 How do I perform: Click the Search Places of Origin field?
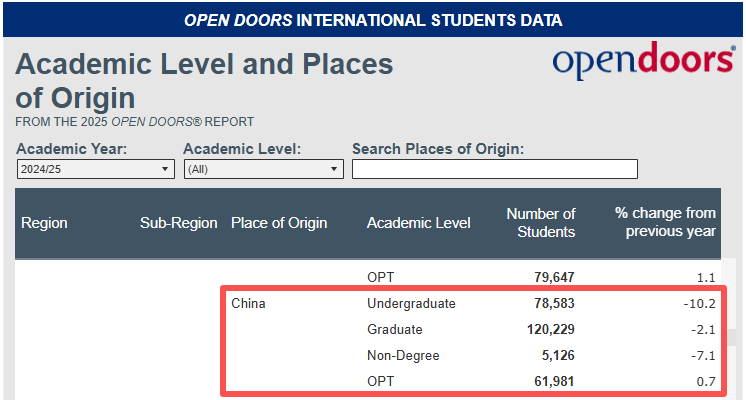click(494, 170)
